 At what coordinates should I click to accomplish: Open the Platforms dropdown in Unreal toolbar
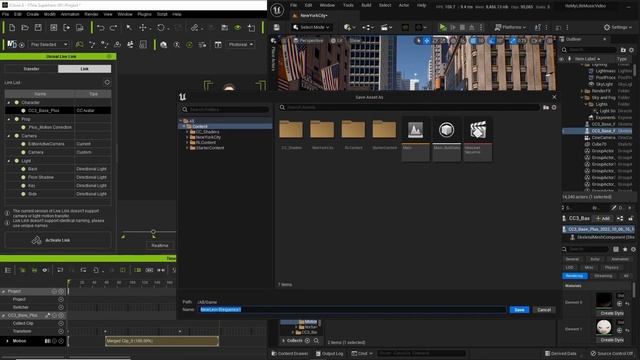coord(510,27)
